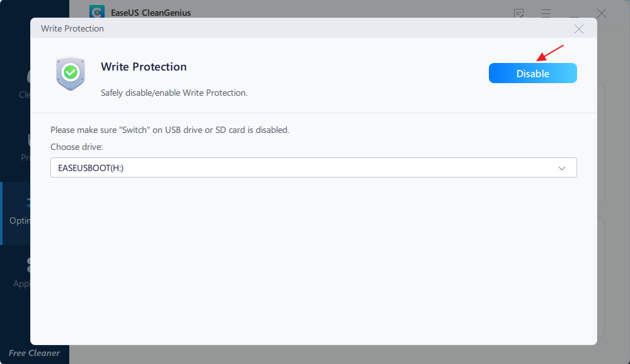The width and height of the screenshot is (630, 364).
Task: Open the feedback note icon in title bar
Action: click(518, 13)
